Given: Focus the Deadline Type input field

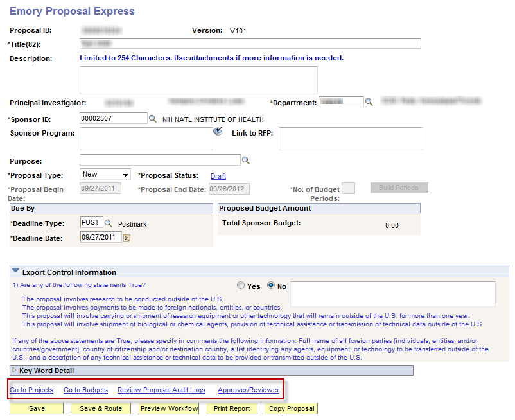Looking at the screenshot, I should pos(92,222).
